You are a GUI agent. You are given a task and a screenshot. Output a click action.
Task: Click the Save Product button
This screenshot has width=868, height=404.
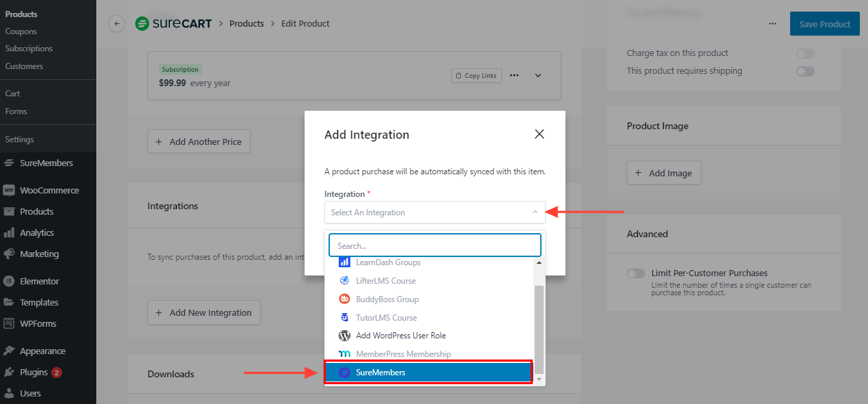coord(824,24)
